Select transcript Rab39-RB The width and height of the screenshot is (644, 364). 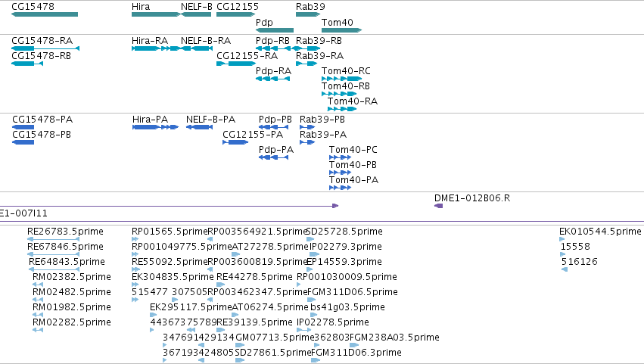tap(319, 41)
